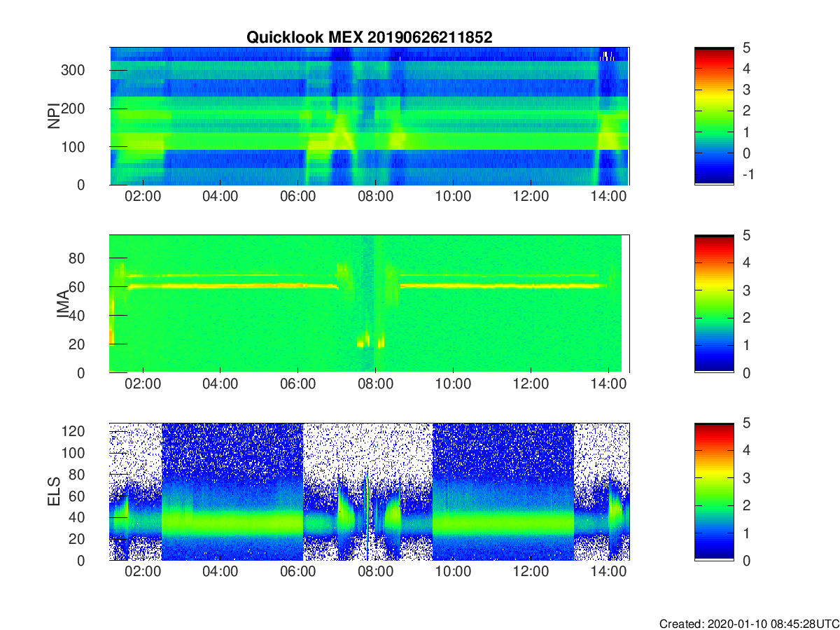840x630 pixels.
Task: Click 06:00 time label under ELS plot
Action: point(298,573)
